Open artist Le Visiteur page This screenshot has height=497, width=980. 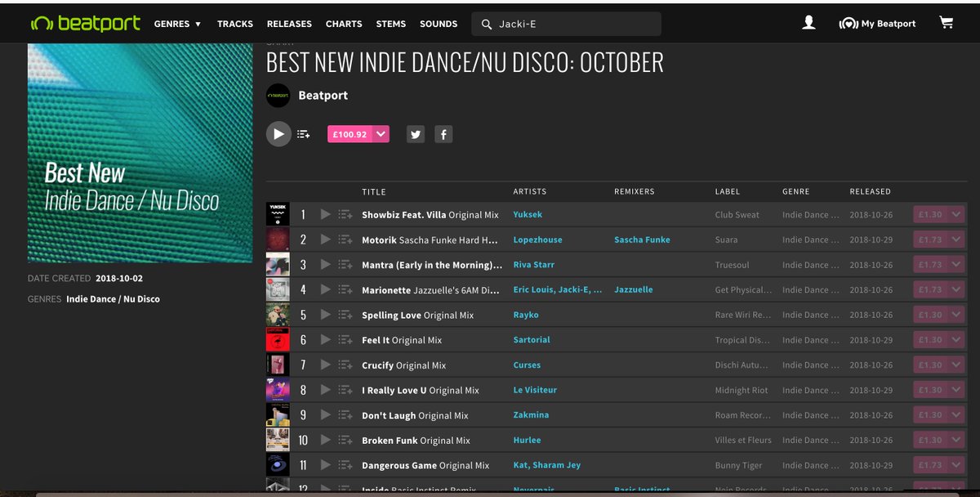point(535,390)
